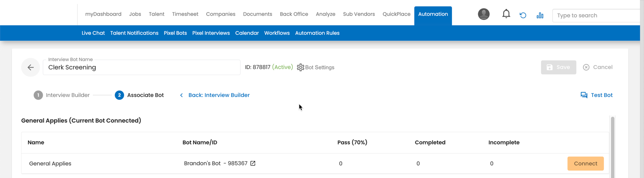Edit the Interview Bot Name field
The height and width of the screenshot is (178, 644).
click(x=142, y=68)
